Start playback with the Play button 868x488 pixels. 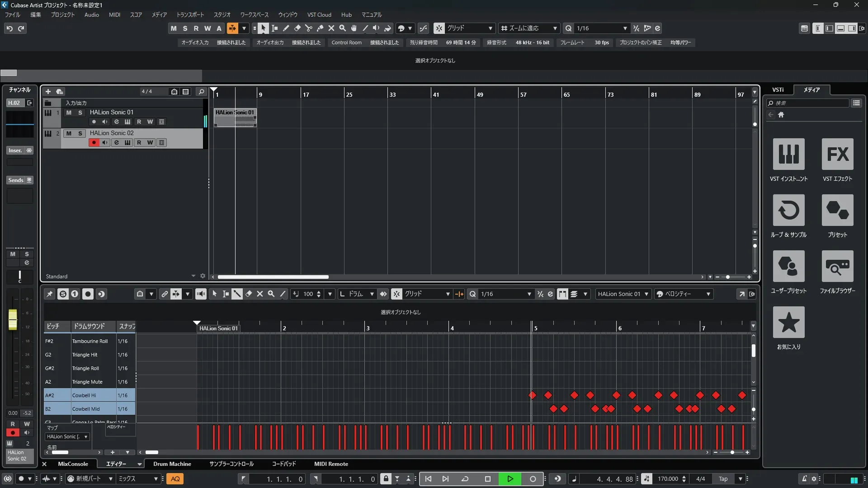[510, 479]
